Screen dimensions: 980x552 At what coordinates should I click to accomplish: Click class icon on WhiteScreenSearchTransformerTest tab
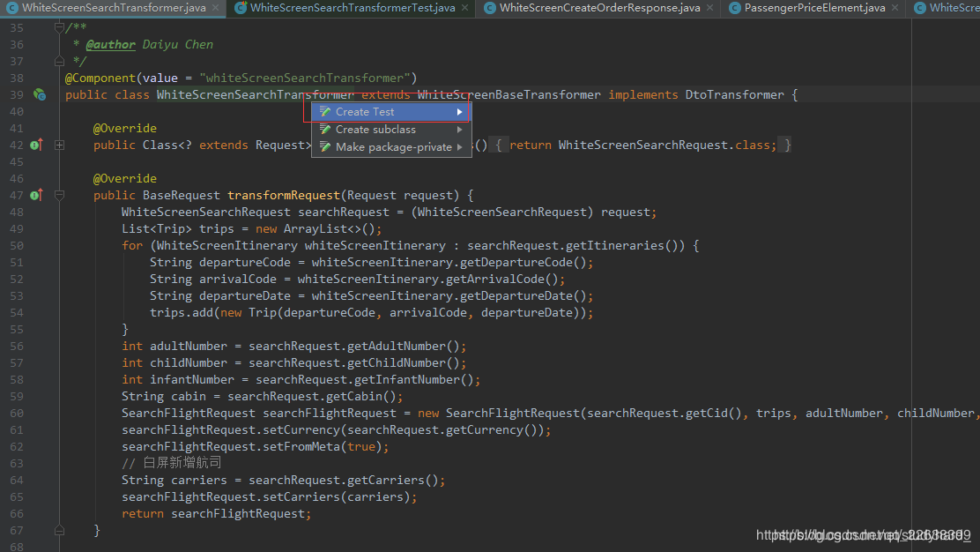tap(240, 8)
